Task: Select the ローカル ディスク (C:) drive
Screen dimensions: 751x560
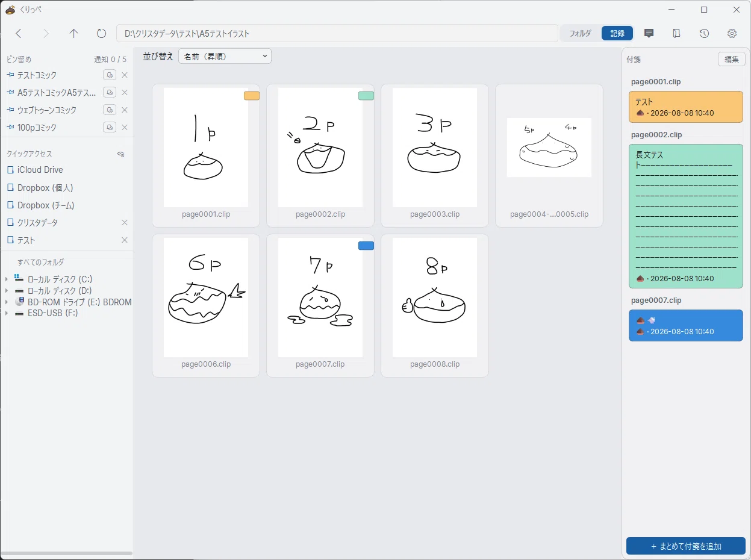Action: coord(60,279)
